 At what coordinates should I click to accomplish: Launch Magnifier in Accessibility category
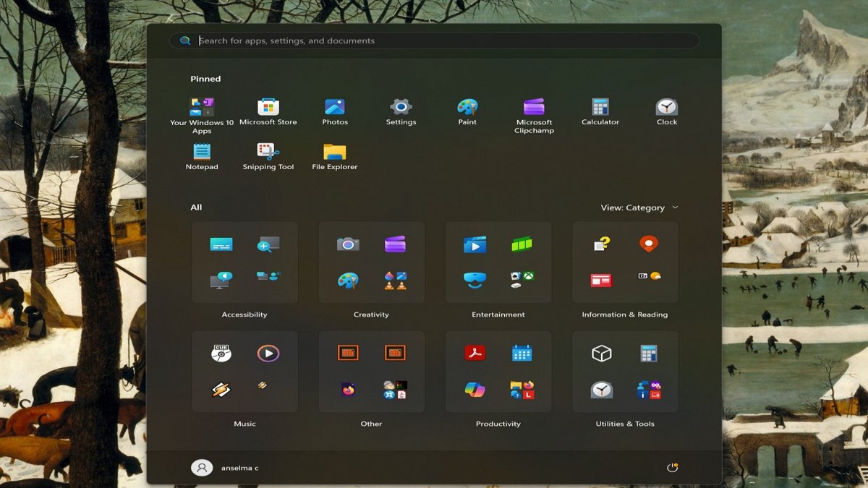pyautogui.click(x=268, y=244)
